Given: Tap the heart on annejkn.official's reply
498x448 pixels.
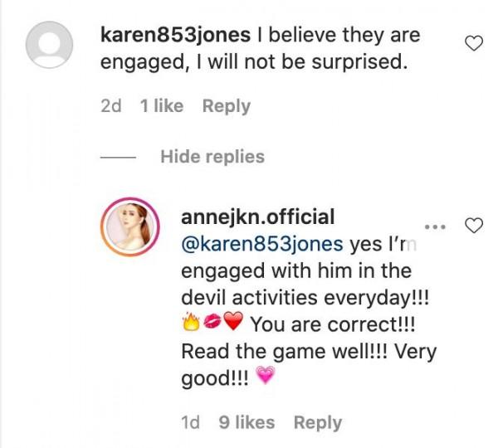Looking at the screenshot, I should point(474,226).
